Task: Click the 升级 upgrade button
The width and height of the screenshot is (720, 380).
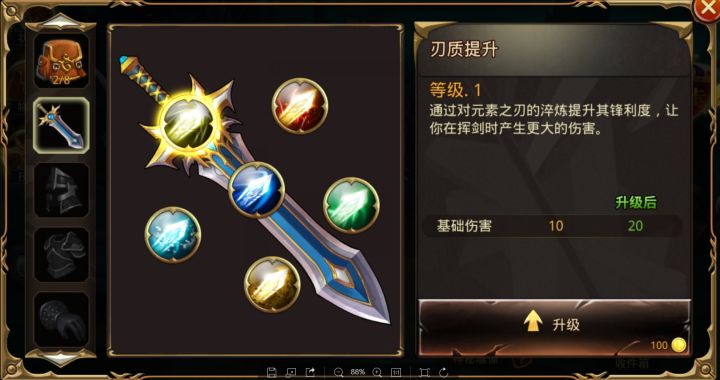Action: coord(554,327)
